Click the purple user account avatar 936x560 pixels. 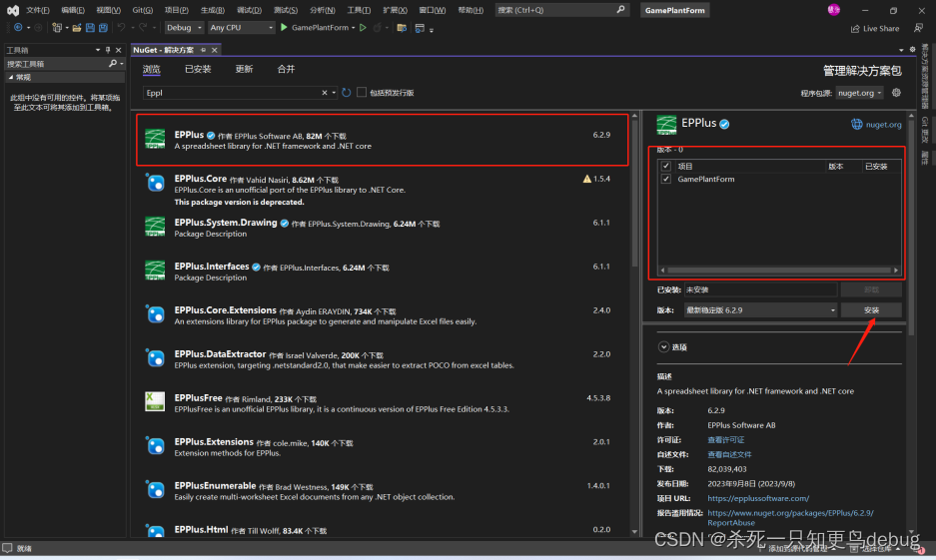coord(834,10)
